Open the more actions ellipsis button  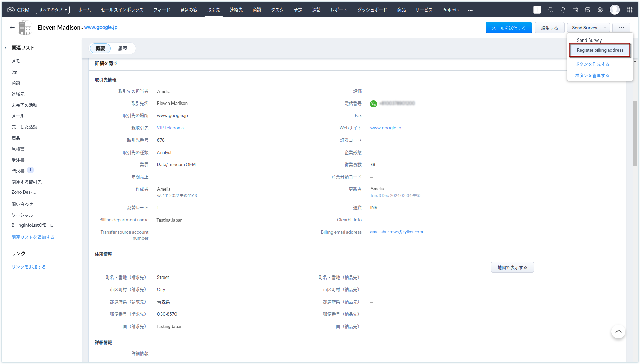tap(621, 28)
